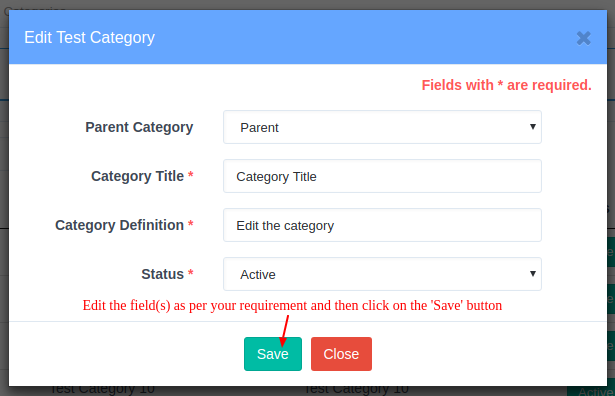The image size is (615, 396).
Task: Click the red Close button
Action: click(341, 354)
